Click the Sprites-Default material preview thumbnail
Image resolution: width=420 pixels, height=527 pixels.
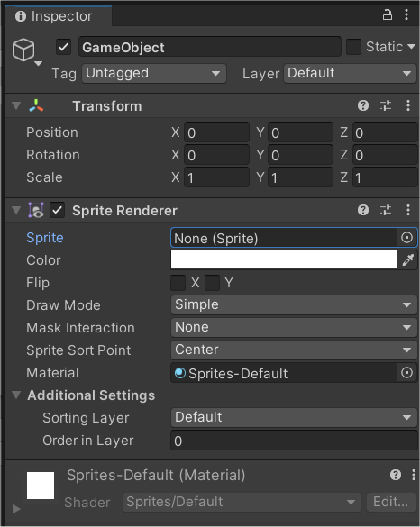41,486
